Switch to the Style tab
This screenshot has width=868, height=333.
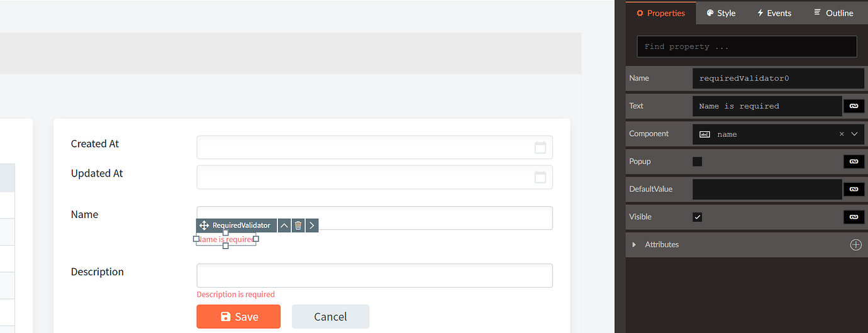(x=721, y=13)
